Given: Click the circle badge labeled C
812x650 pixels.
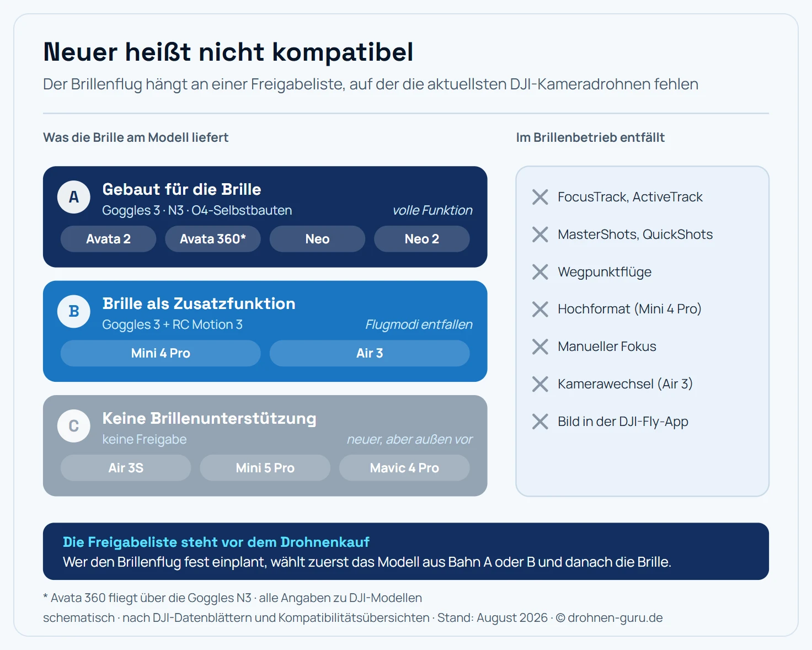Looking at the screenshot, I should [x=74, y=426].
